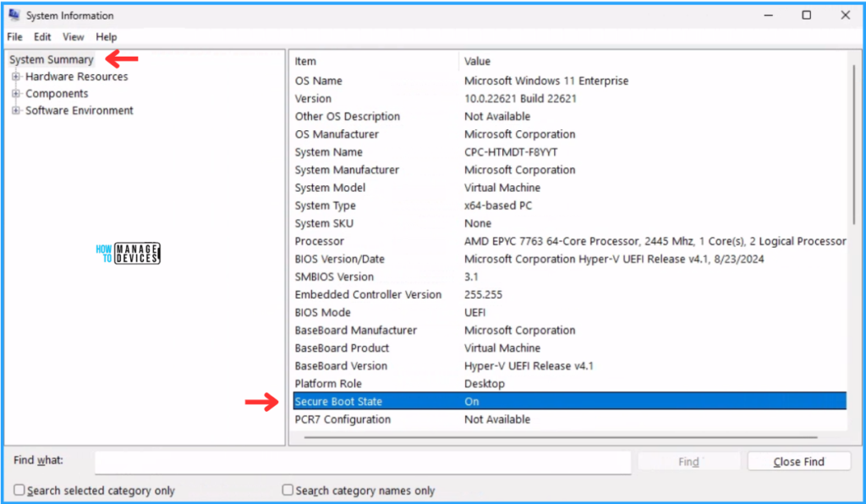The image size is (866, 504).
Task: Maximize the System Information window
Action: tap(806, 15)
